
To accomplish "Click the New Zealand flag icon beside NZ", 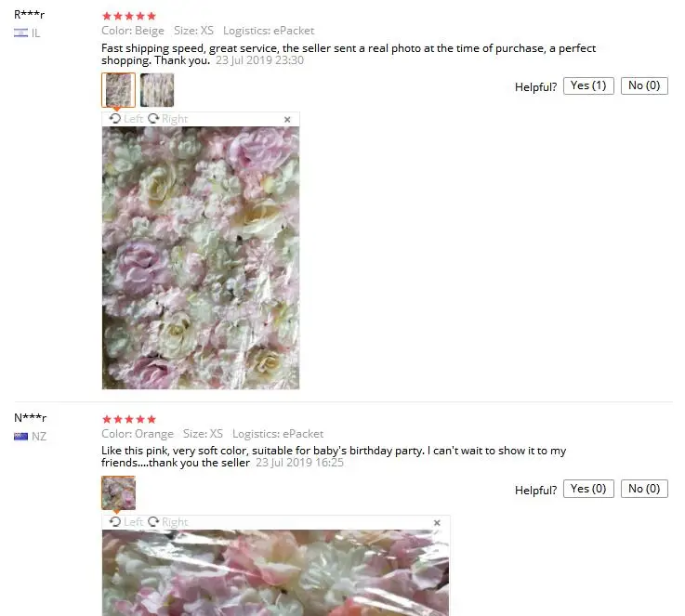I will tap(20, 436).
